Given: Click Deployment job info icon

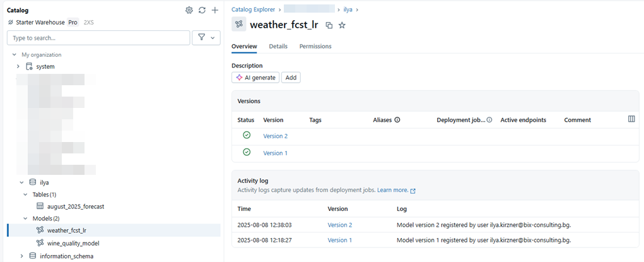Looking at the screenshot, I should (x=489, y=120).
